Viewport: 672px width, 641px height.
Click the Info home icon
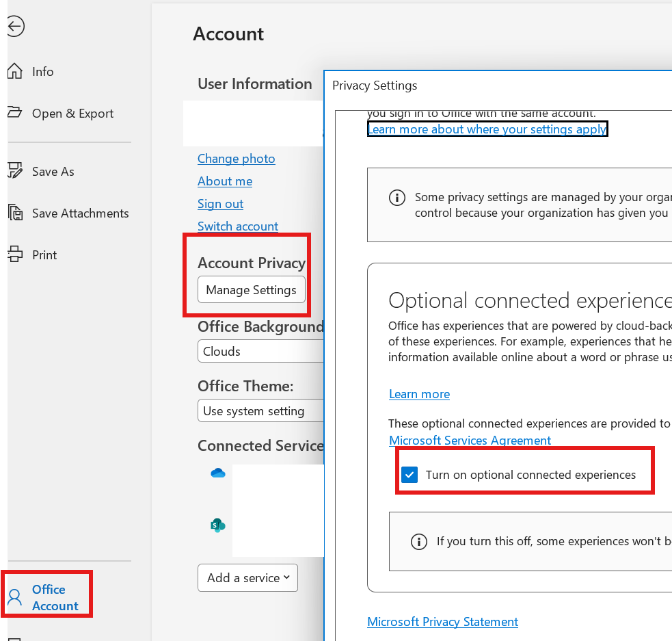pos(14,70)
